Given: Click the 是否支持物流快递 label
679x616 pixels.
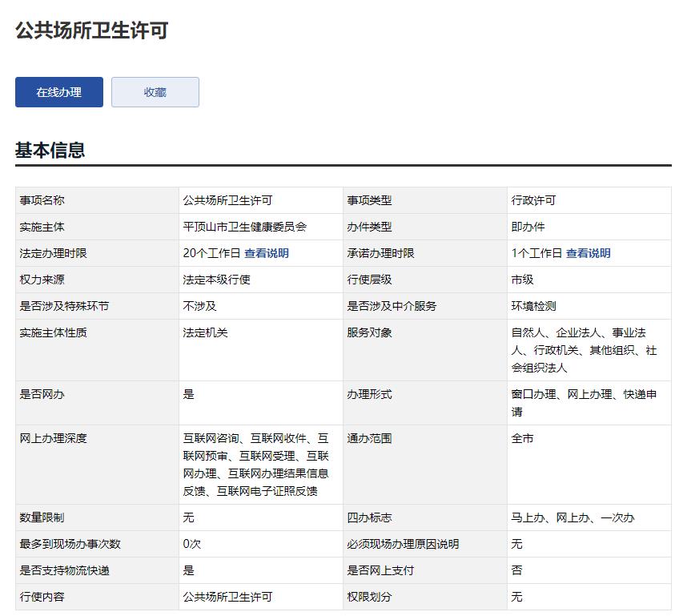Looking at the screenshot, I should [x=65, y=570].
